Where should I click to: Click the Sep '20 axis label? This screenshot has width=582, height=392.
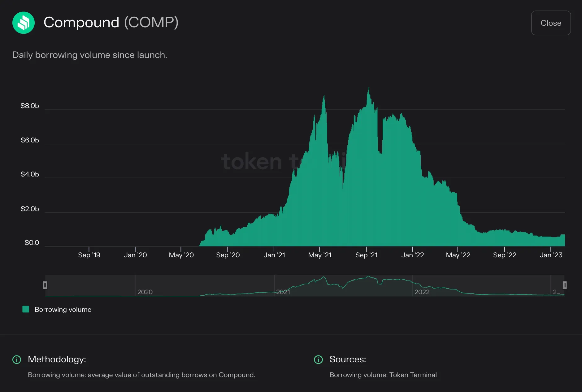tap(228, 255)
